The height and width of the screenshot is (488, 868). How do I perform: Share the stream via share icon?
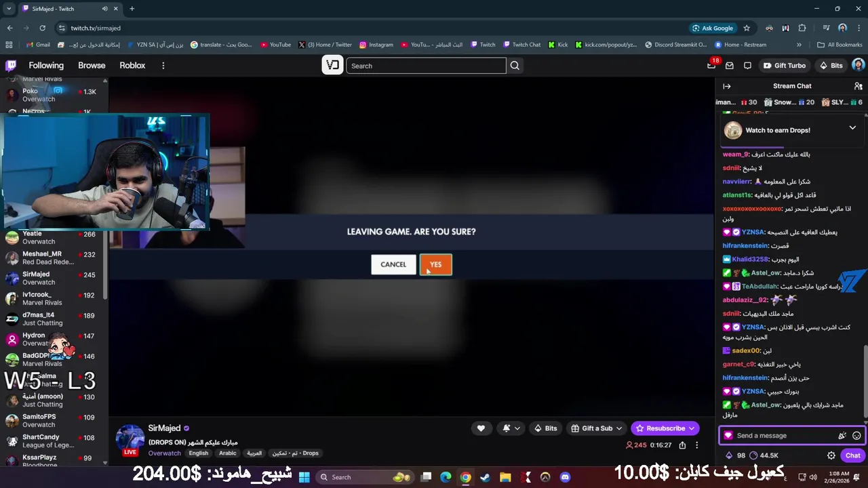(x=682, y=445)
